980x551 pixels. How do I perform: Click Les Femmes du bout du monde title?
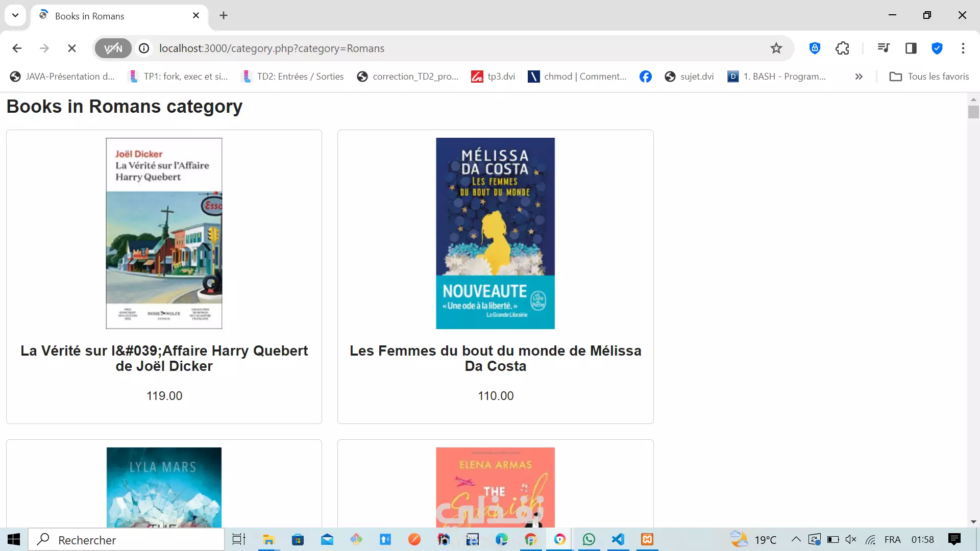click(x=495, y=358)
